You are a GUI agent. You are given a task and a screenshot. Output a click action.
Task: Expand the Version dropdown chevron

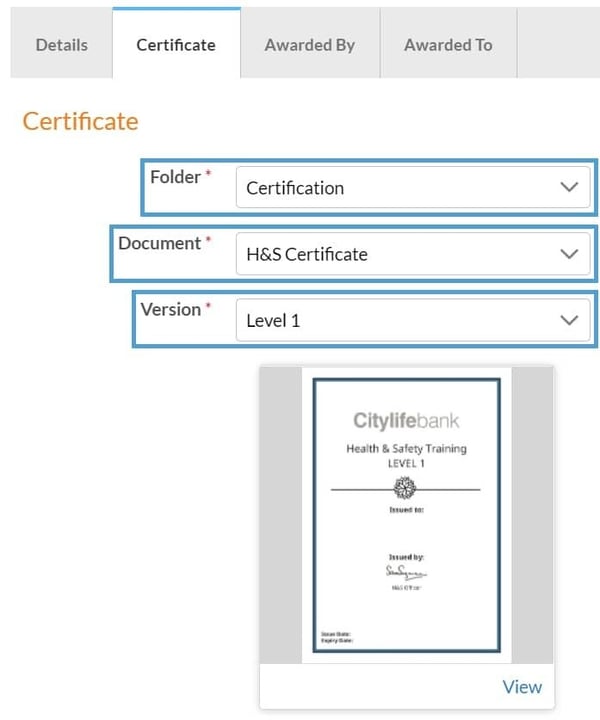pyautogui.click(x=569, y=321)
